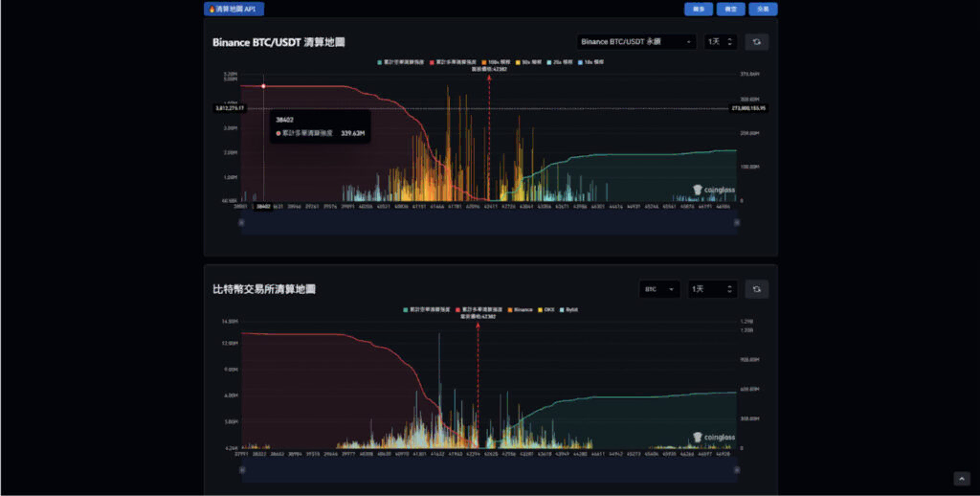980x496 pixels.
Task: Click the coinglass watermark in the bottom chart
Action: 713,438
